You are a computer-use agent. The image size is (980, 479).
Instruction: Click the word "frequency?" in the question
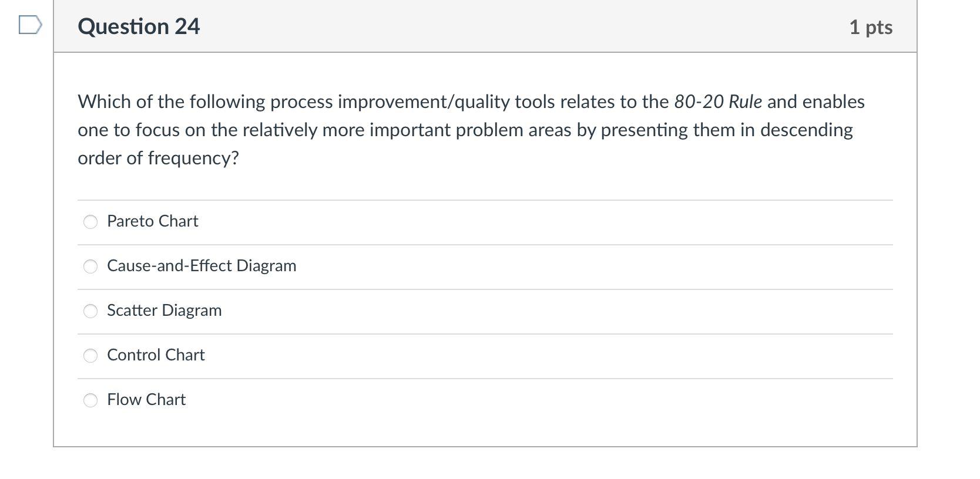coord(193,158)
